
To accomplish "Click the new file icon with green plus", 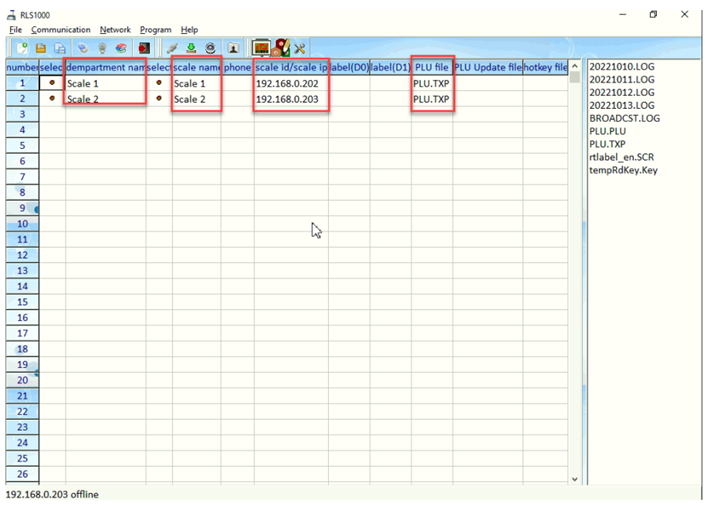I will point(22,48).
